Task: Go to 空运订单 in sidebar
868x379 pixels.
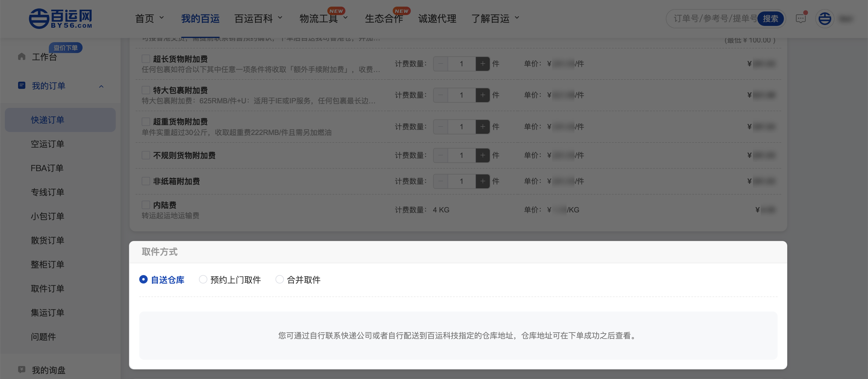Action: point(48,144)
